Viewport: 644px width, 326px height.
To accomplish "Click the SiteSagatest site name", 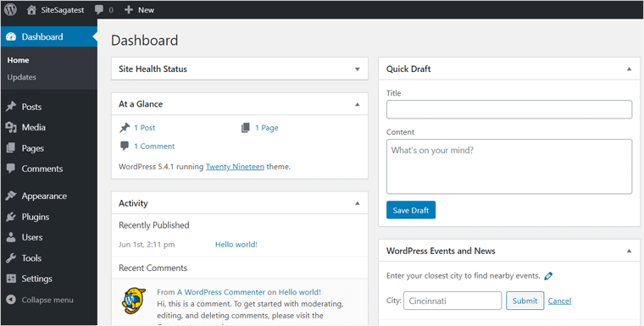I will pos(63,10).
